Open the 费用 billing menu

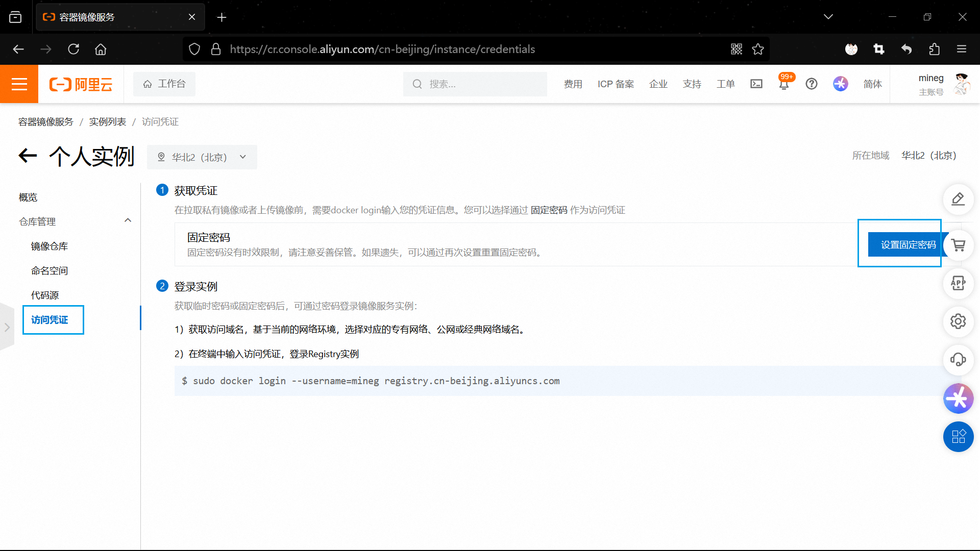click(573, 84)
